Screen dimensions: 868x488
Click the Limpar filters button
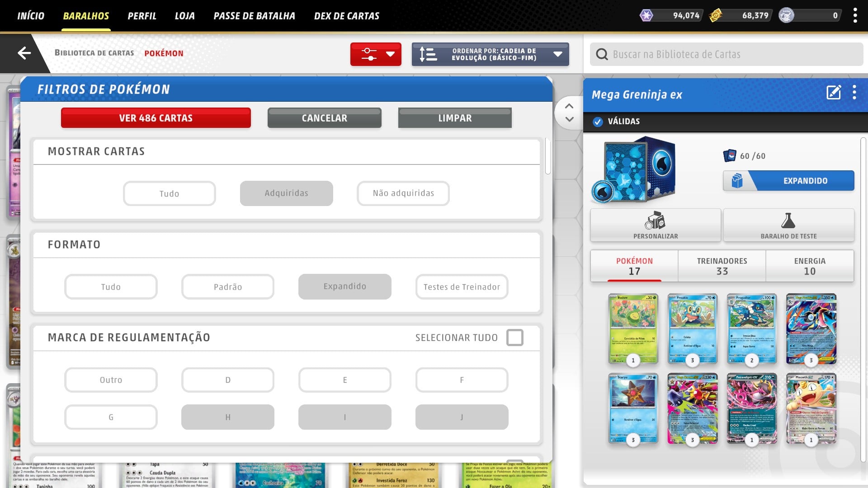coord(455,118)
